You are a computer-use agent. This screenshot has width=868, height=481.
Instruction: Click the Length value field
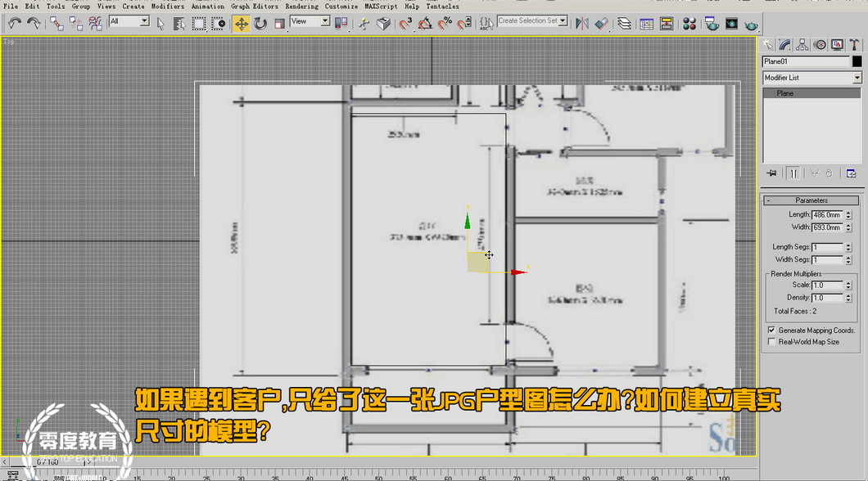click(x=826, y=214)
